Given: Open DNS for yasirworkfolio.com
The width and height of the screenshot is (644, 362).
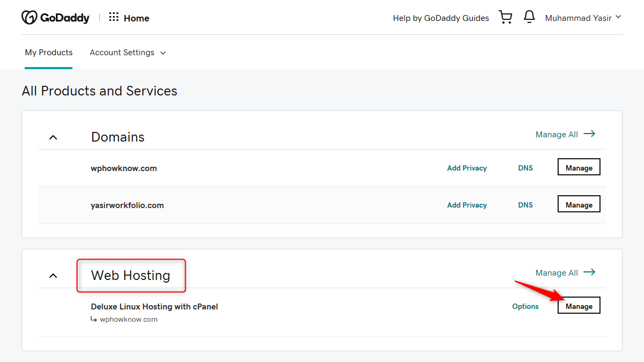Looking at the screenshot, I should pos(525,205).
